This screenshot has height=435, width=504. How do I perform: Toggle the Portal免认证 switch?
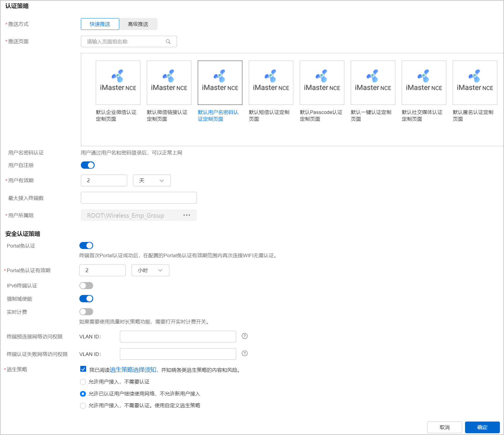[x=86, y=245]
